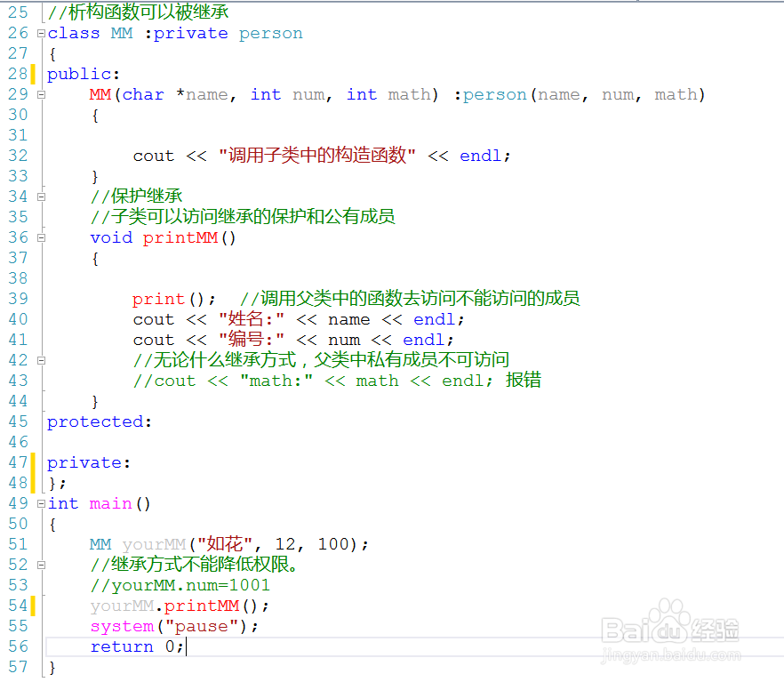Click line number 46 in the gutter
Viewport: 784px width, 682px height.
(18, 443)
